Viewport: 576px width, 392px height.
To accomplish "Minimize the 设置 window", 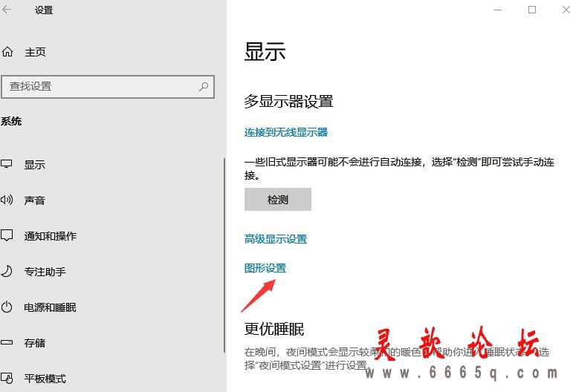I will click(x=498, y=10).
